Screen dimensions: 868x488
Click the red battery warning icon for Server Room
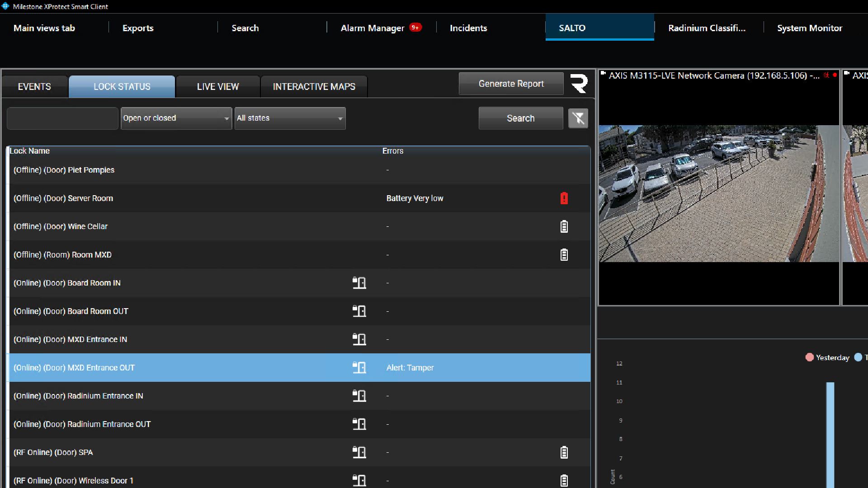click(564, 198)
